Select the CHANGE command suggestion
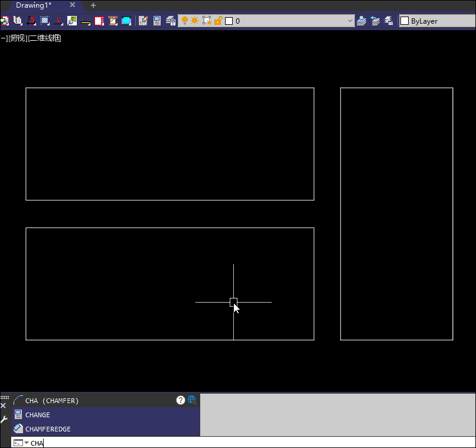This screenshot has width=476, height=448. (x=106, y=414)
